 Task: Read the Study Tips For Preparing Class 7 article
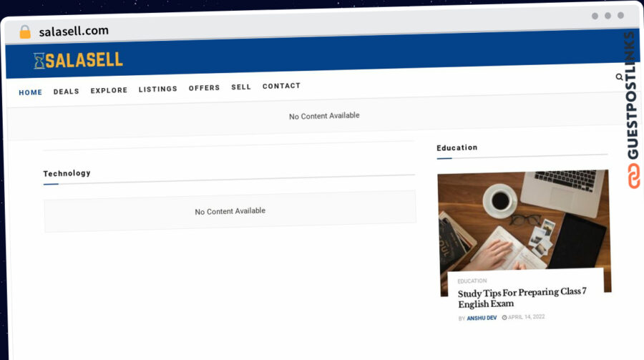tap(522, 298)
